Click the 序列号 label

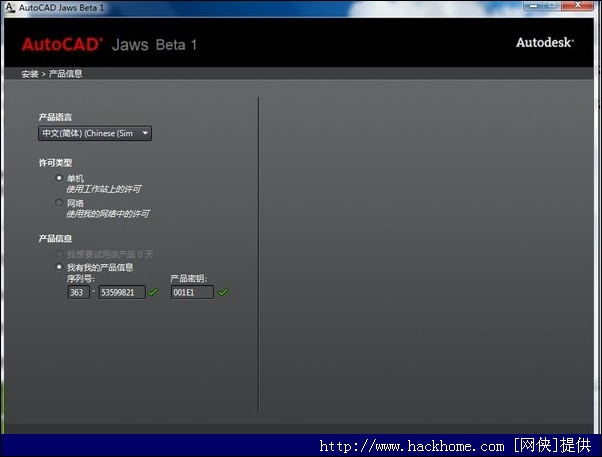(81, 279)
